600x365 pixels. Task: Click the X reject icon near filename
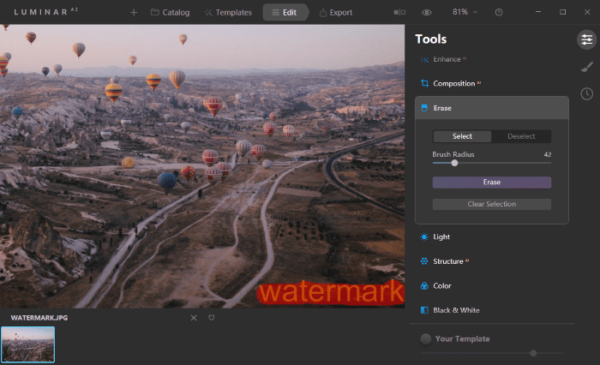pos(194,318)
